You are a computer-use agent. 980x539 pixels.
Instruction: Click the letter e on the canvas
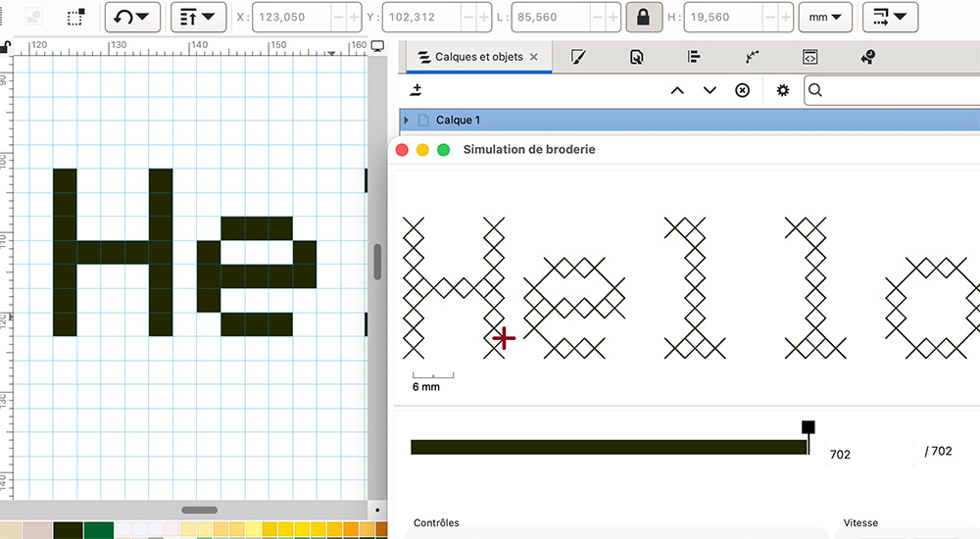[257, 275]
